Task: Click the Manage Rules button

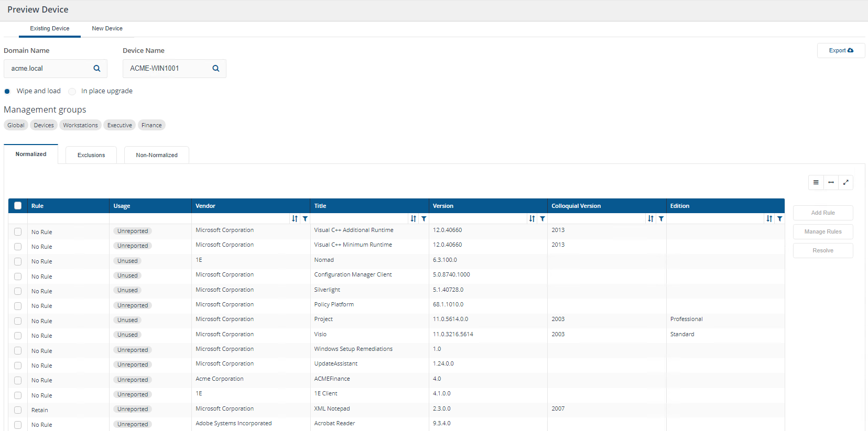Action: (x=823, y=231)
